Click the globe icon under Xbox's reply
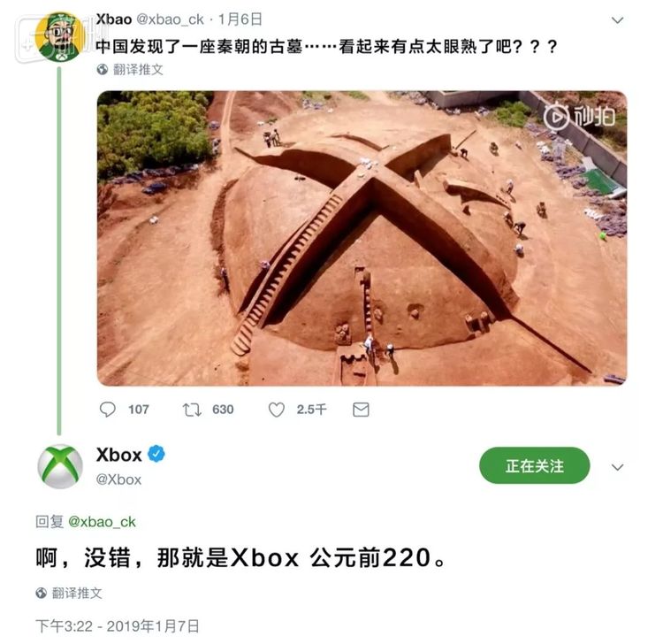Image resolution: width=663 pixels, height=644 pixels. point(41,594)
